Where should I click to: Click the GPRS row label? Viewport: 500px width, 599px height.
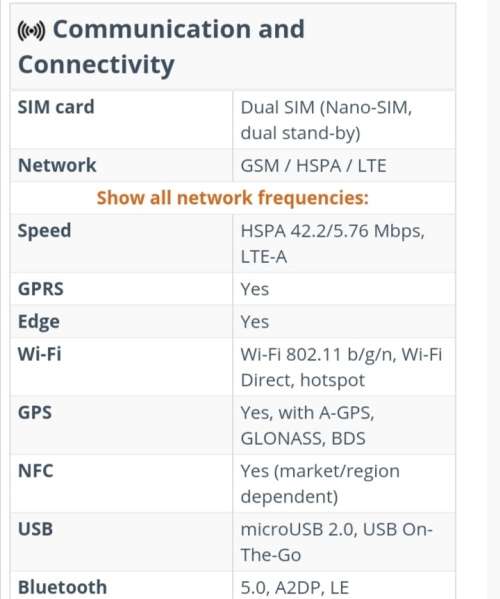click(40, 289)
